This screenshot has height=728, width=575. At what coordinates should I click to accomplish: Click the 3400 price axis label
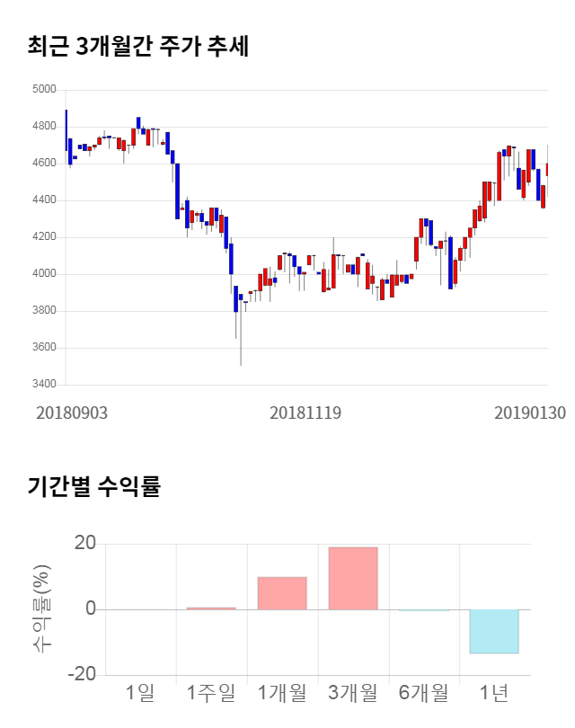tap(44, 385)
